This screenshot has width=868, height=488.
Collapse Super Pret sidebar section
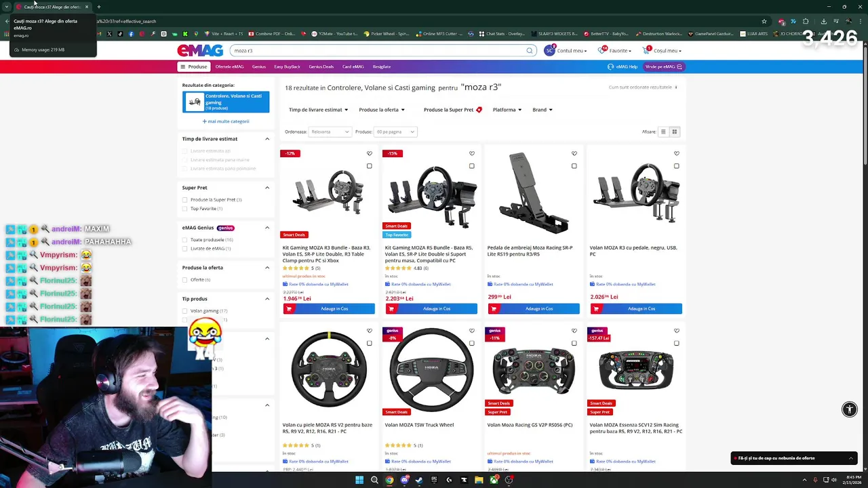267,188
